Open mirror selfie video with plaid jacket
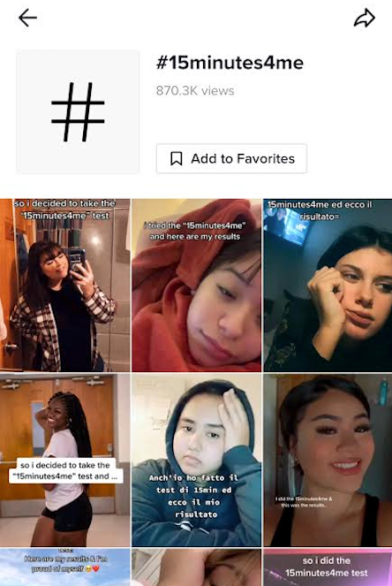 (x=65, y=285)
